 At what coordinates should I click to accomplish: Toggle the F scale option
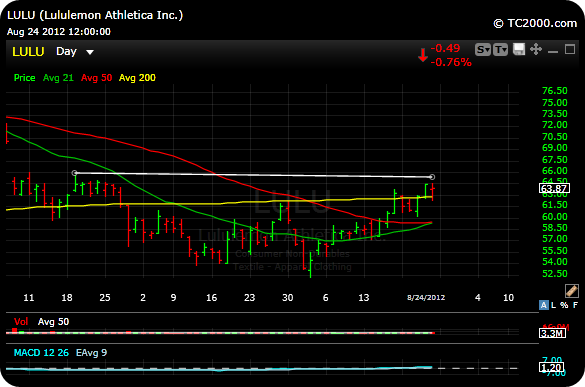point(575,305)
